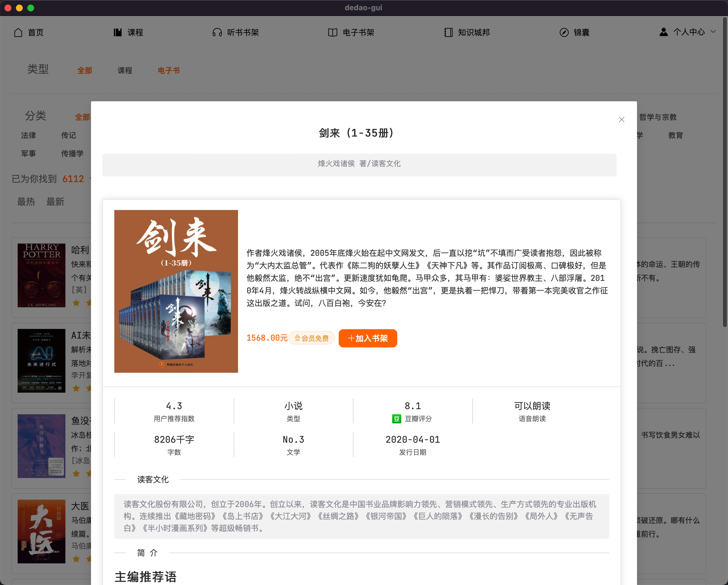
Task: Click the course bookmark icon
Action: [117, 32]
